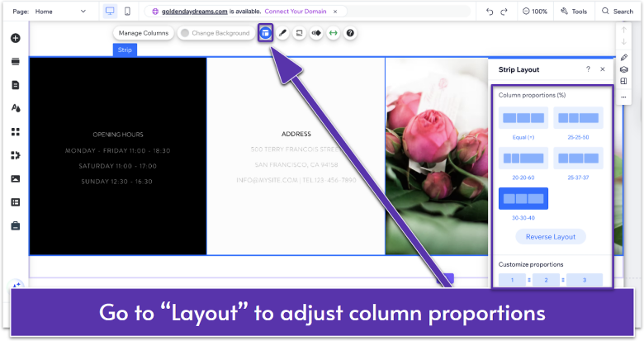Select the ADDRESS heading text
The height and width of the screenshot is (341, 644).
[296, 134]
